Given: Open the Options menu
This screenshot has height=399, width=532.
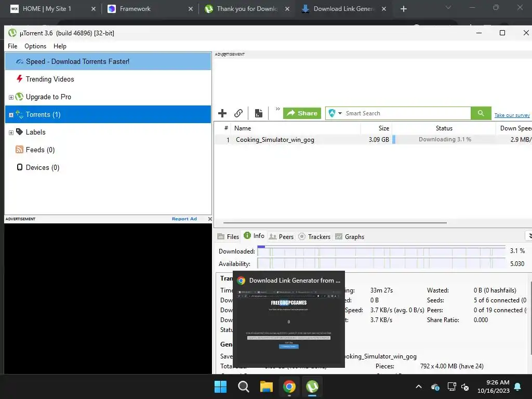Looking at the screenshot, I should pyautogui.click(x=35, y=46).
